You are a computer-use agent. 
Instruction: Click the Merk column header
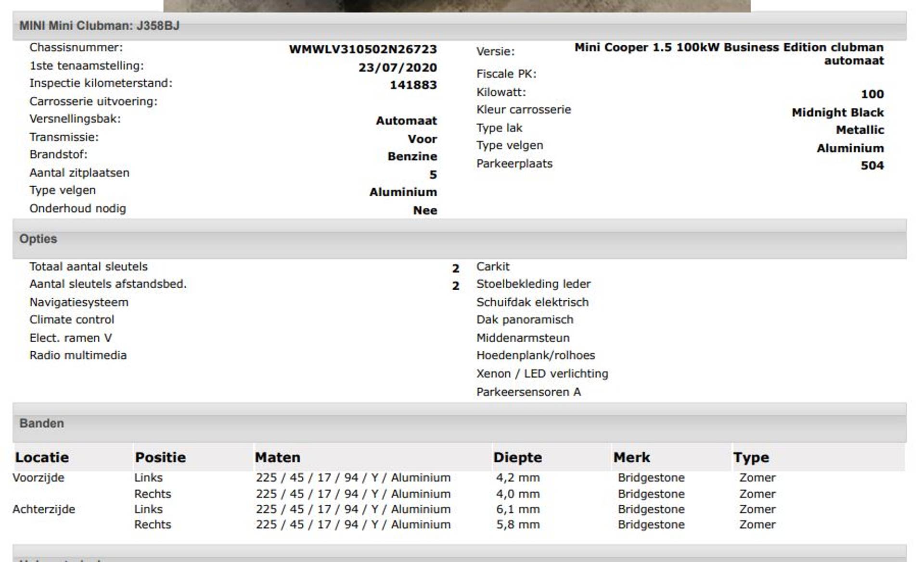(x=631, y=457)
